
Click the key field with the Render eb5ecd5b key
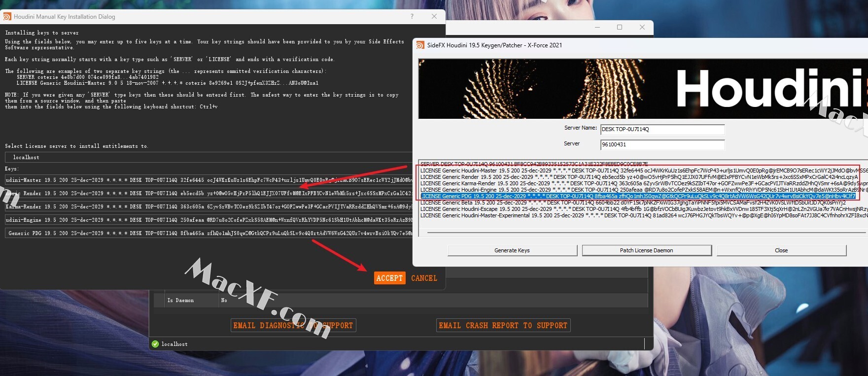[x=209, y=193]
